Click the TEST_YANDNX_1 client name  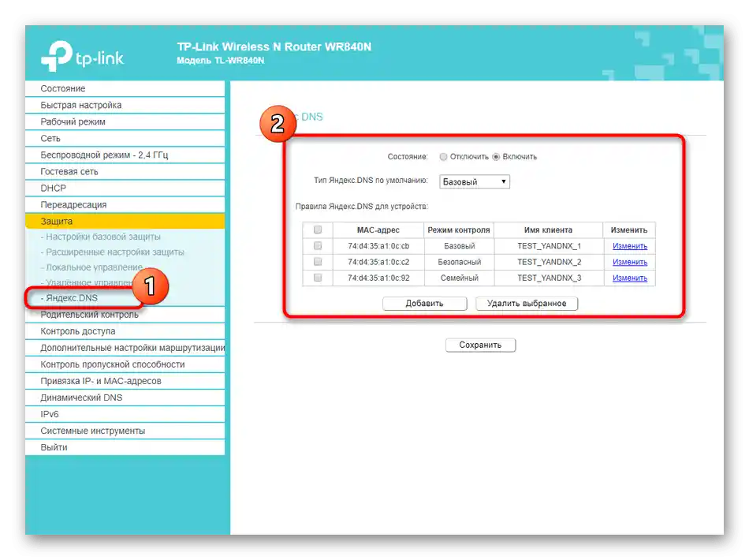point(549,246)
